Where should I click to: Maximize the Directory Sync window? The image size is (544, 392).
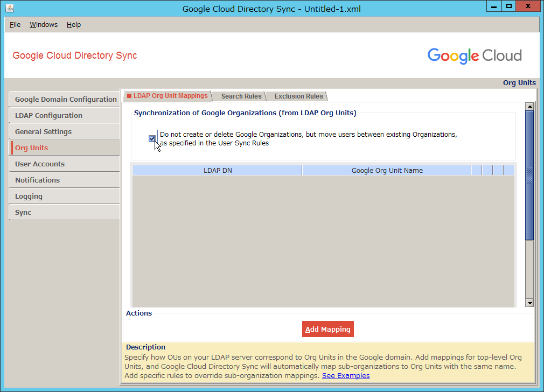point(508,6)
